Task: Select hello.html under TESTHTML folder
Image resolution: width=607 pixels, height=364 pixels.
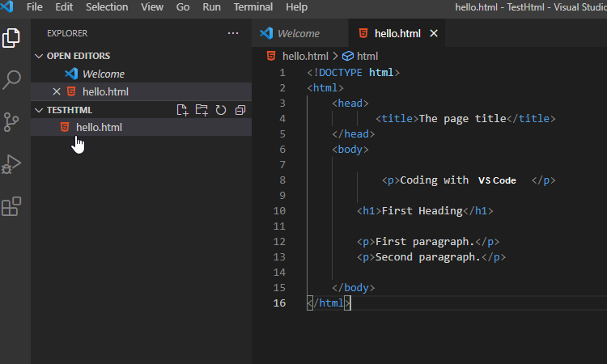Action: (x=142, y=127)
